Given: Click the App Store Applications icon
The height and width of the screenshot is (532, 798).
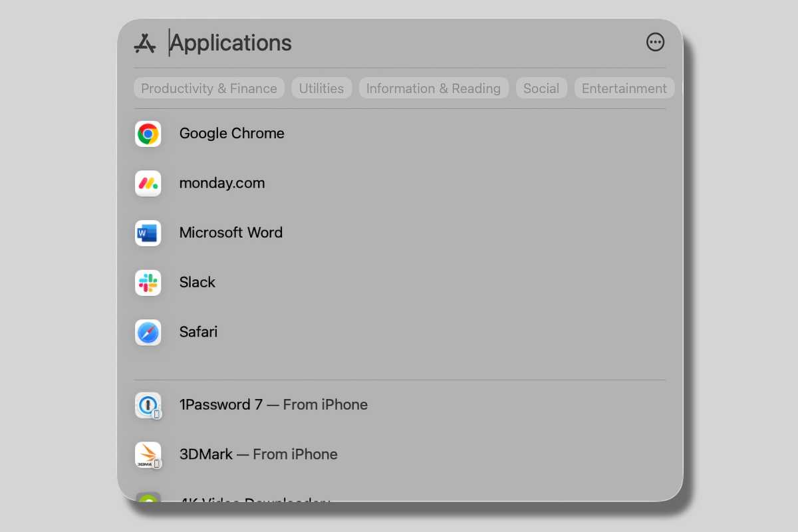Looking at the screenshot, I should (145, 43).
